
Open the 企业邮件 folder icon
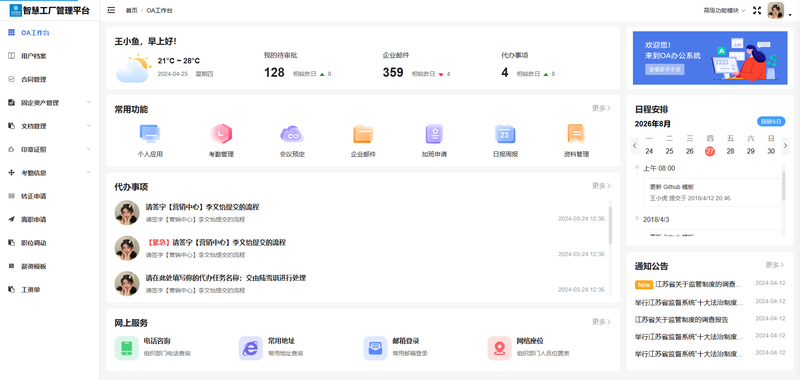[363, 134]
